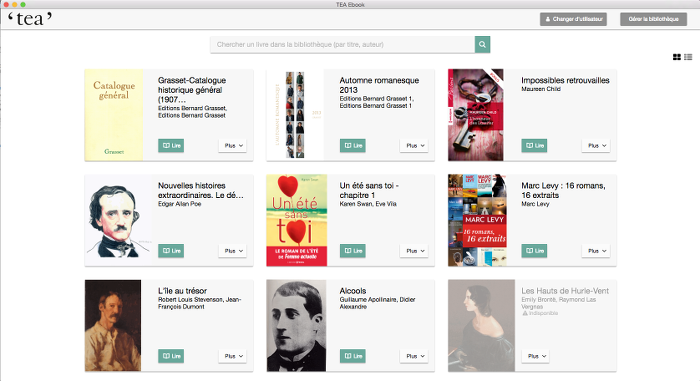
Task: Click title 'Nouvelles histoires extraordinaires'
Action: 201,190
